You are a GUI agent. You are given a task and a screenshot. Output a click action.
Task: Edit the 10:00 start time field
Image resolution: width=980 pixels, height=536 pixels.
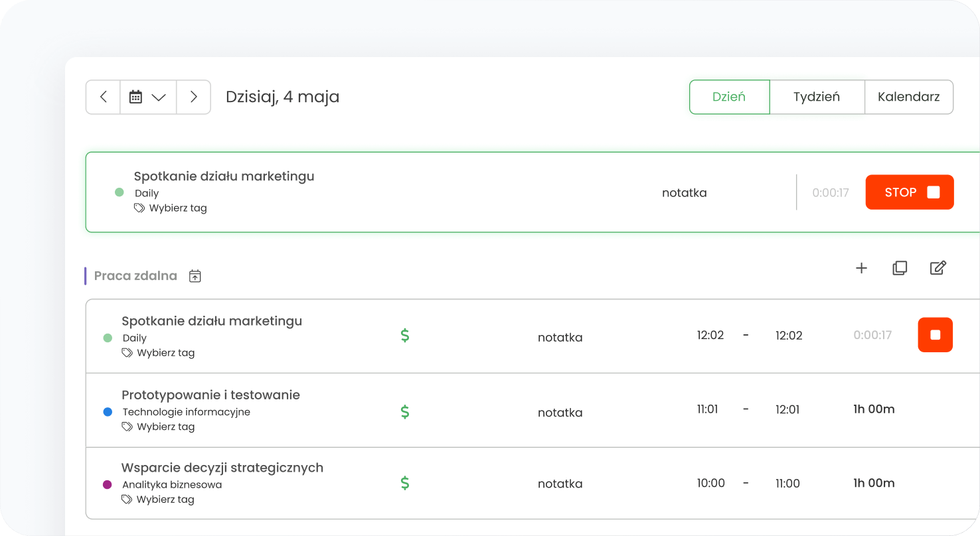pyautogui.click(x=710, y=483)
